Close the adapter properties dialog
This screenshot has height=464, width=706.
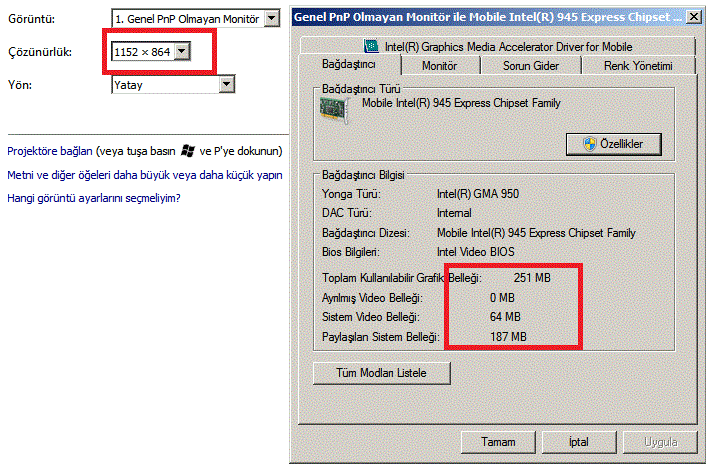(x=693, y=17)
